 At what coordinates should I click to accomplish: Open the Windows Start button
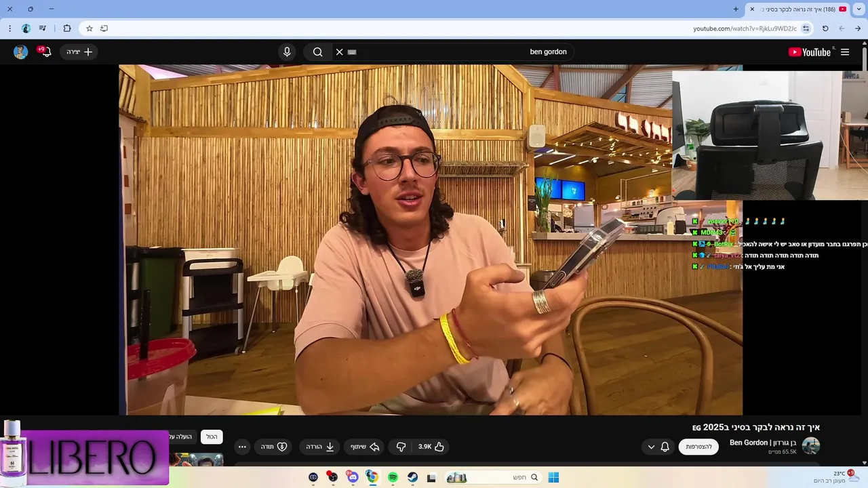tap(553, 477)
